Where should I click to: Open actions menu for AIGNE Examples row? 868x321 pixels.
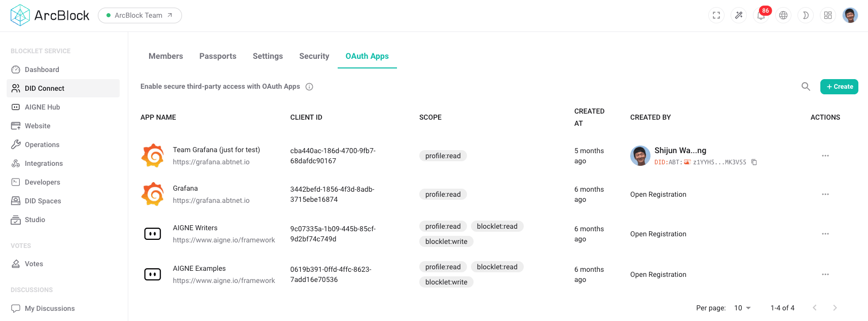click(825, 274)
